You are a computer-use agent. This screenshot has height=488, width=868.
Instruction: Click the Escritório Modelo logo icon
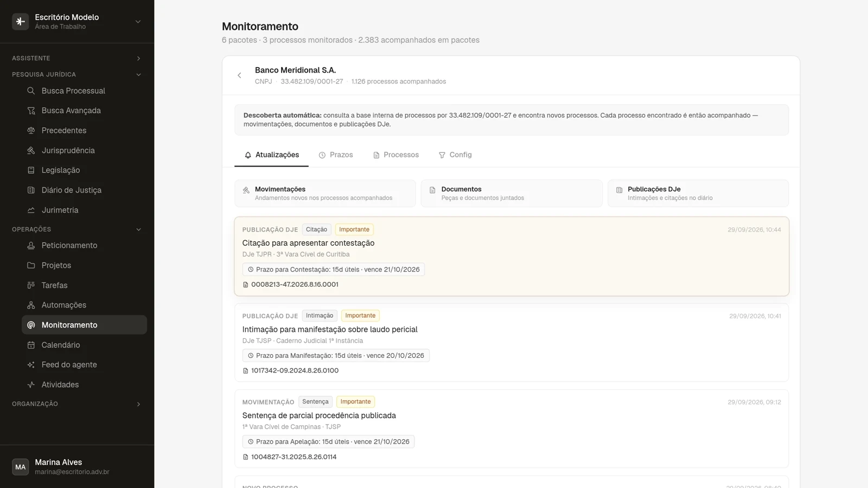21,22
